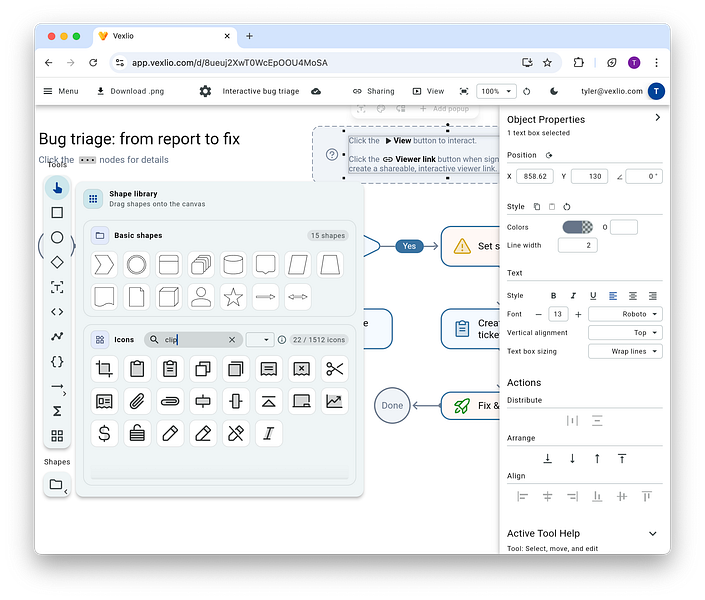Open the document settings gear

coord(205,91)
